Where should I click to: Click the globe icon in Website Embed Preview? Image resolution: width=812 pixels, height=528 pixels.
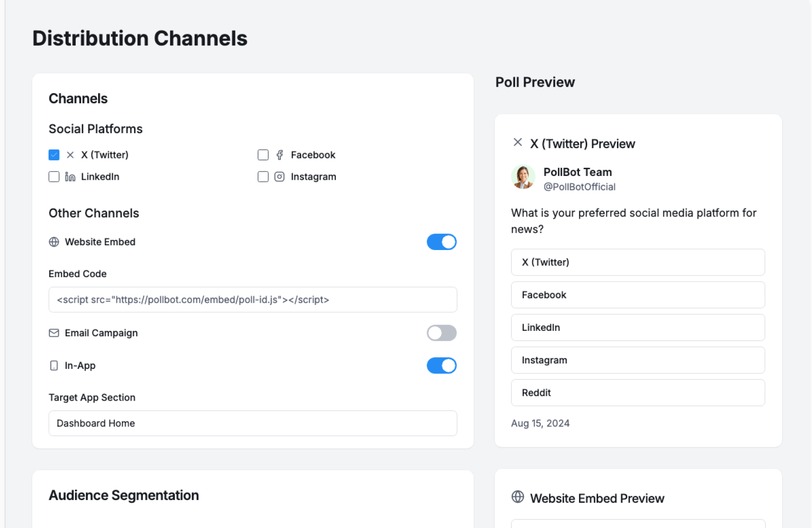coord(518,497)
